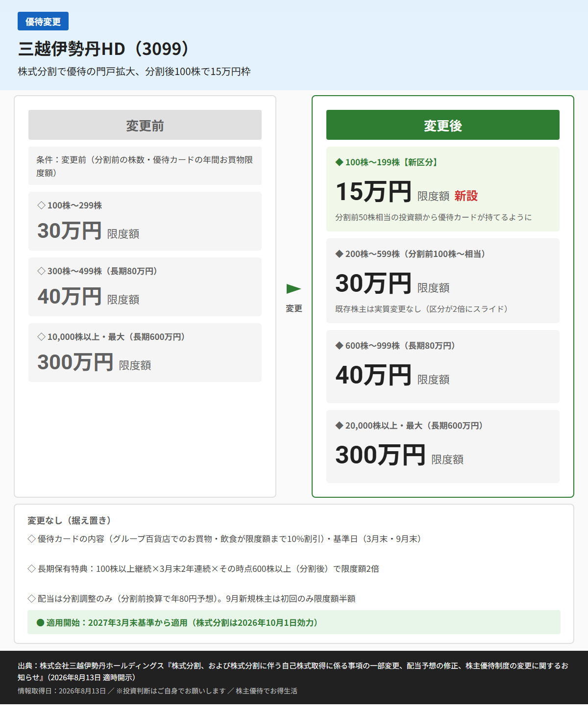Viewport: 588px width, 716px height.
Task: Click the 優待変更 badge
Action: point(43,21)
